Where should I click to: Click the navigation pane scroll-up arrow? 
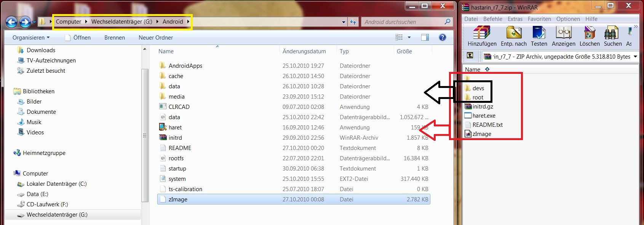coord(145,49)
